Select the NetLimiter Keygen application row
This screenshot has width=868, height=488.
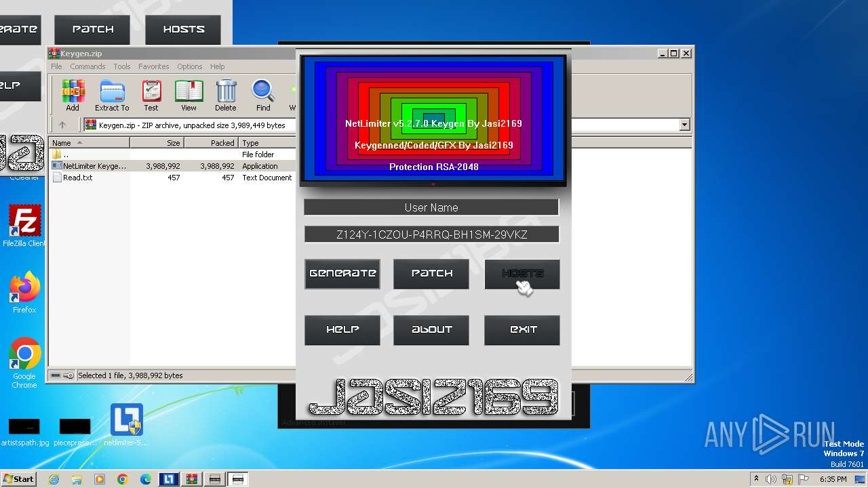coord(172,166)
